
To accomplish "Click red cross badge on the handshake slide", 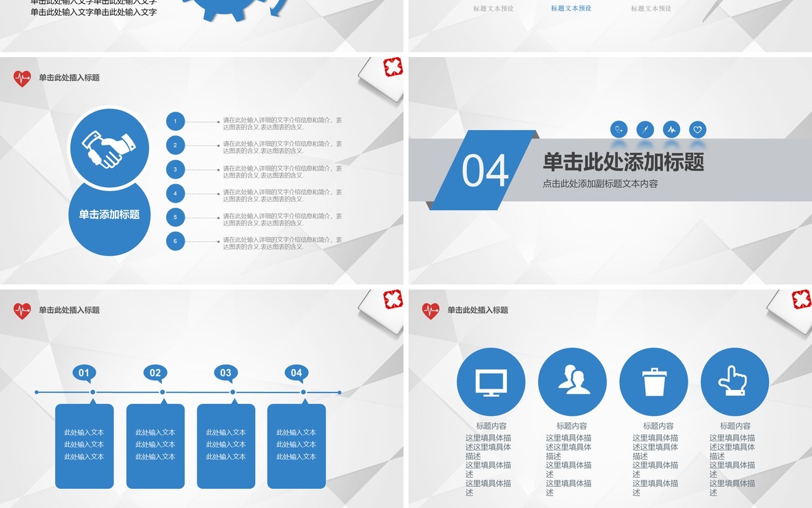I will coord(393,67).
